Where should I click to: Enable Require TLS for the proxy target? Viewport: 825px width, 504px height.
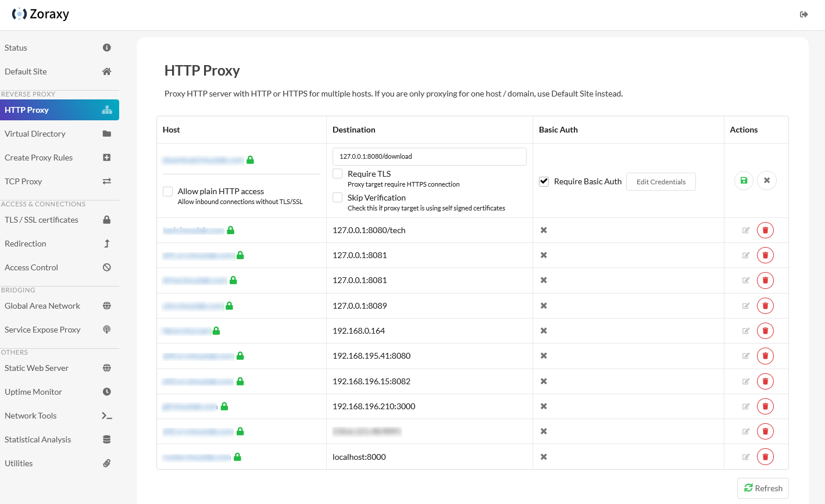[337, 173]
